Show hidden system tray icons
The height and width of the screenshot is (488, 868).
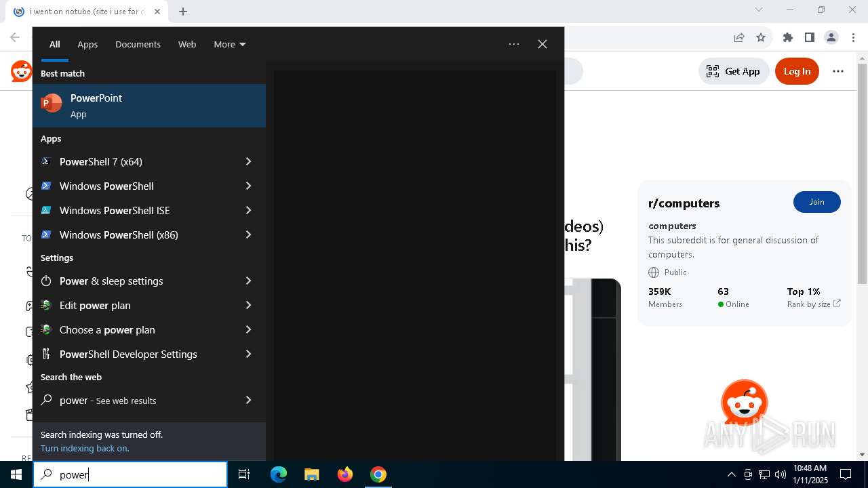point(731,474)
